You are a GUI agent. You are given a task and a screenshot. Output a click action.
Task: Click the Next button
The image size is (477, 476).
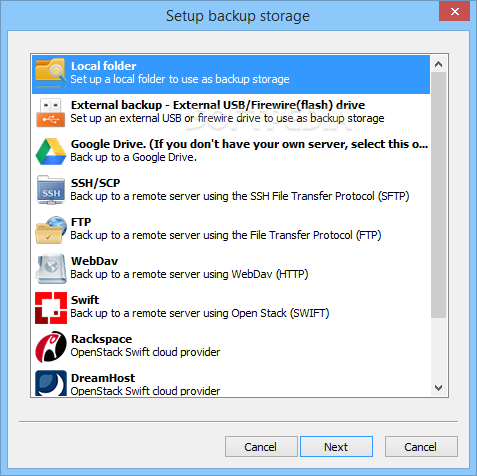[x=336, y=447]
